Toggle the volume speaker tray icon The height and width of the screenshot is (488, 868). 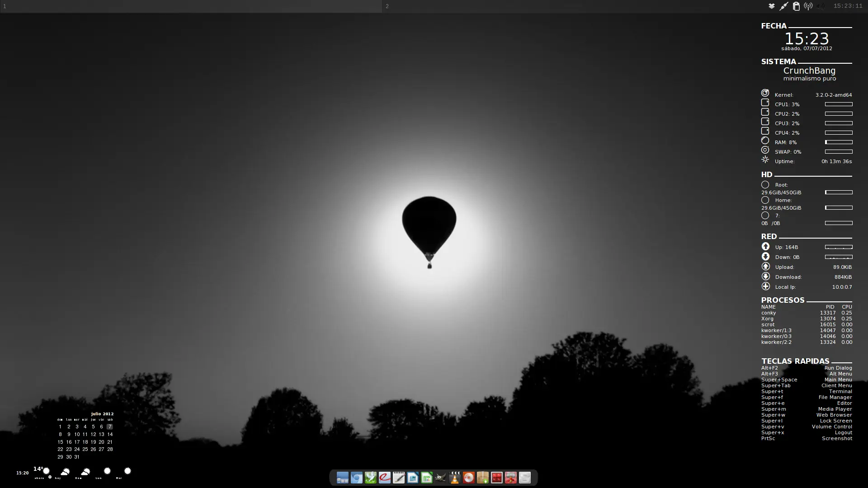click(821, 6)
